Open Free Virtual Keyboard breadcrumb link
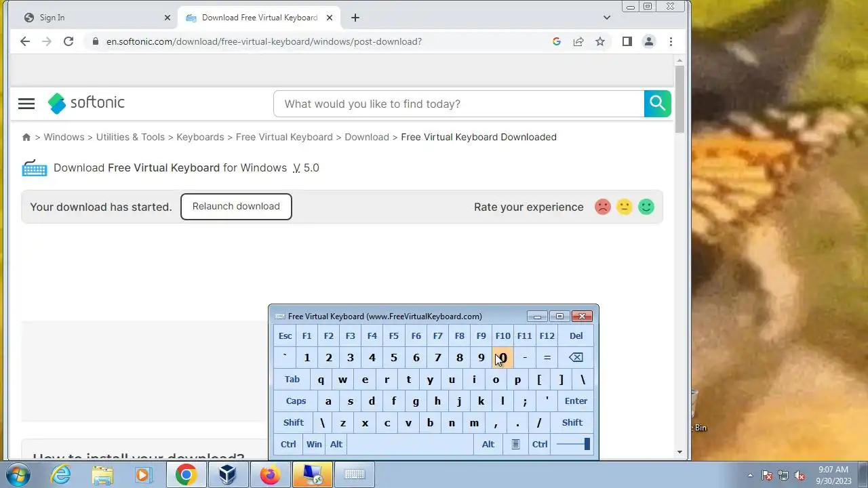The width and height of the screenshot is (868, 488). click(284, 137)
